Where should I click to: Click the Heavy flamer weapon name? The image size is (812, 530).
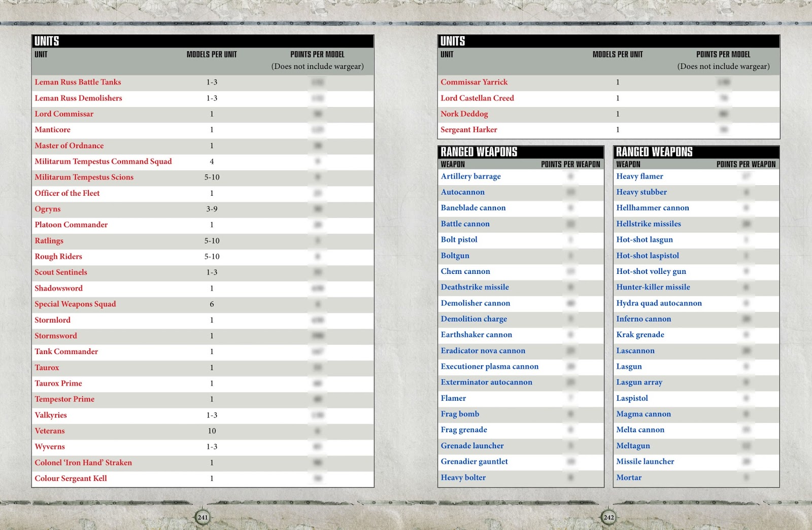click(x=640, y=176)
